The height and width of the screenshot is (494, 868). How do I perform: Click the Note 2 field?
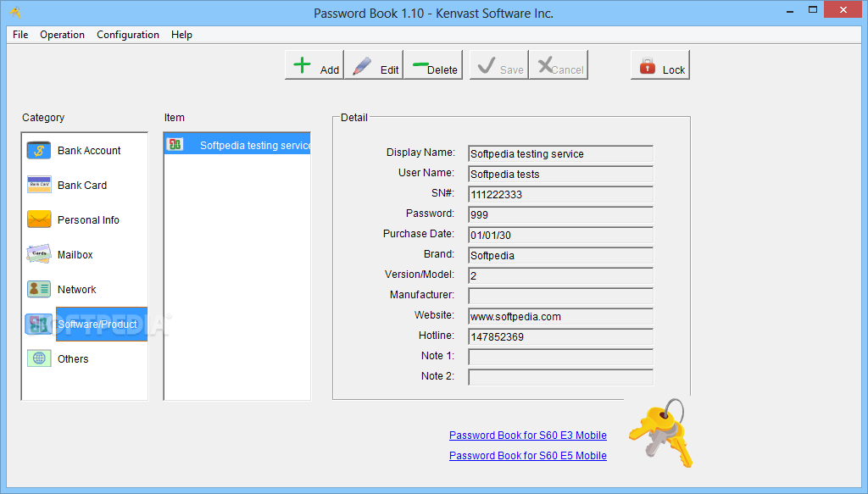(560, 377)
